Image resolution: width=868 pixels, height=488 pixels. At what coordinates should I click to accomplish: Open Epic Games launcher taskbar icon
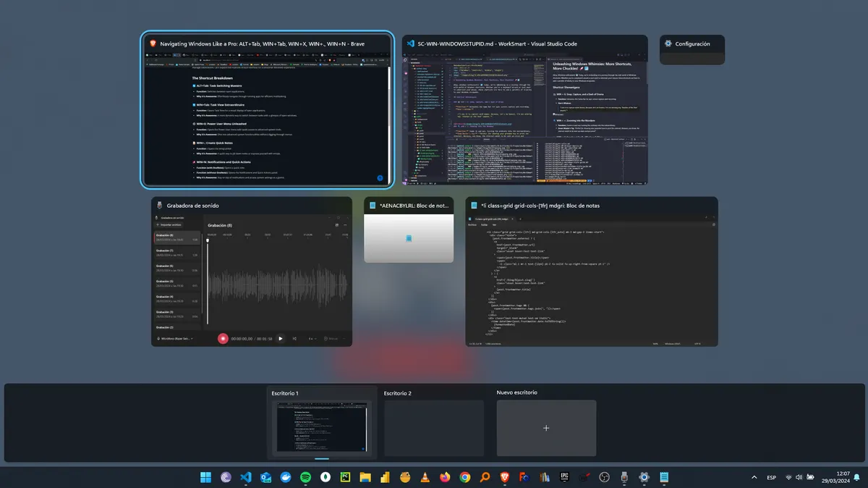[564, 477]
